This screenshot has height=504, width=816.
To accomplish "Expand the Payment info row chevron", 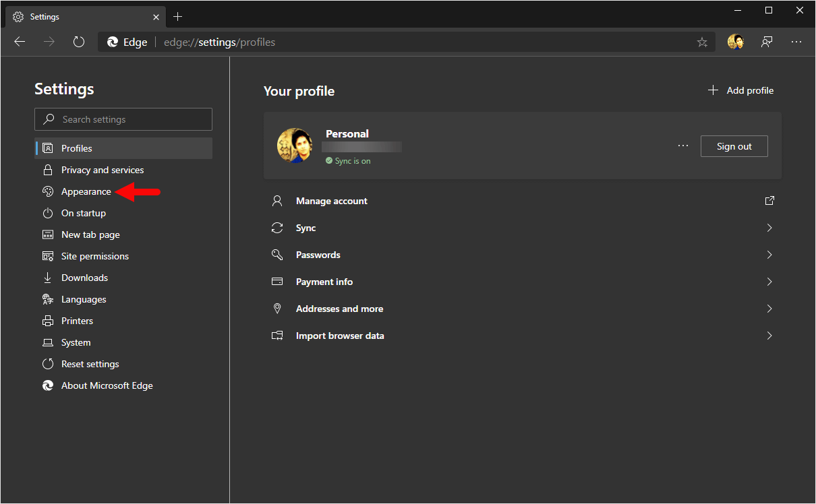I will pos(769,282).
